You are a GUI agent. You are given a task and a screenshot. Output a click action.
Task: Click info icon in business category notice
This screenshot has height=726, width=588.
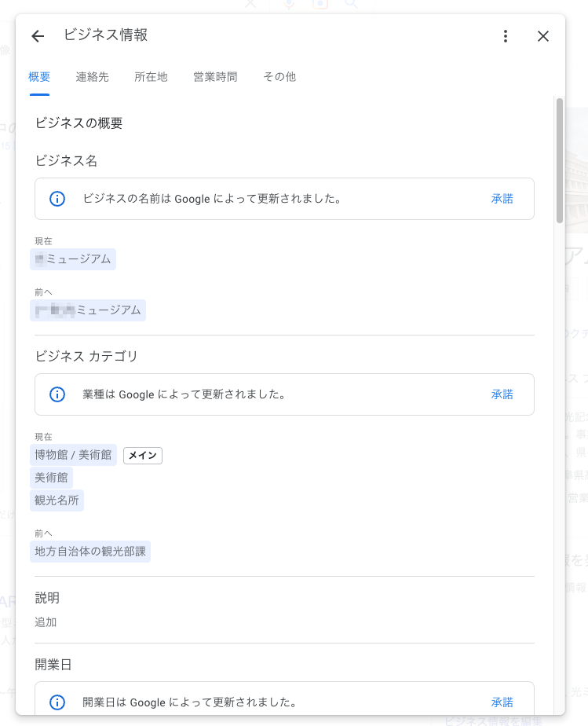pos(57,394)
